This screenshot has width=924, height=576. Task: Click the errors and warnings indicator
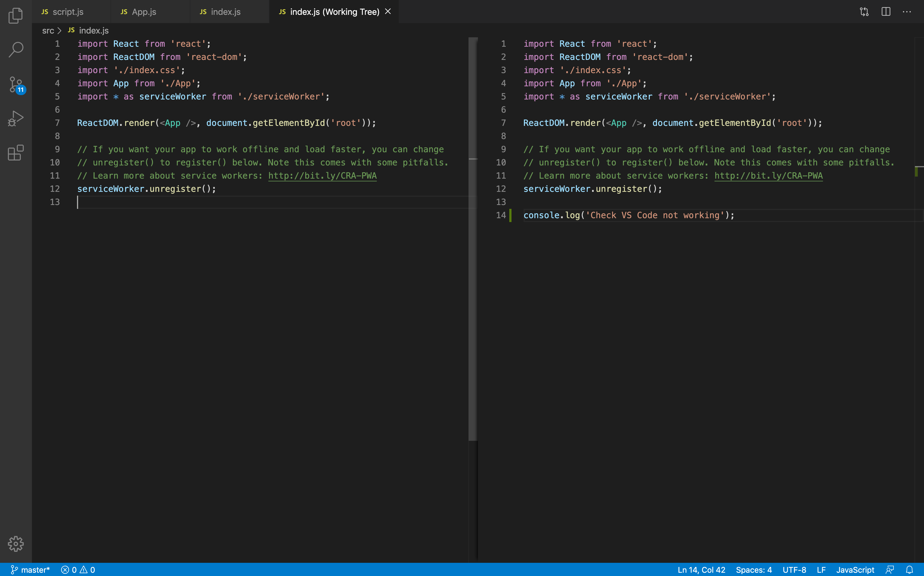click(78, 569)
